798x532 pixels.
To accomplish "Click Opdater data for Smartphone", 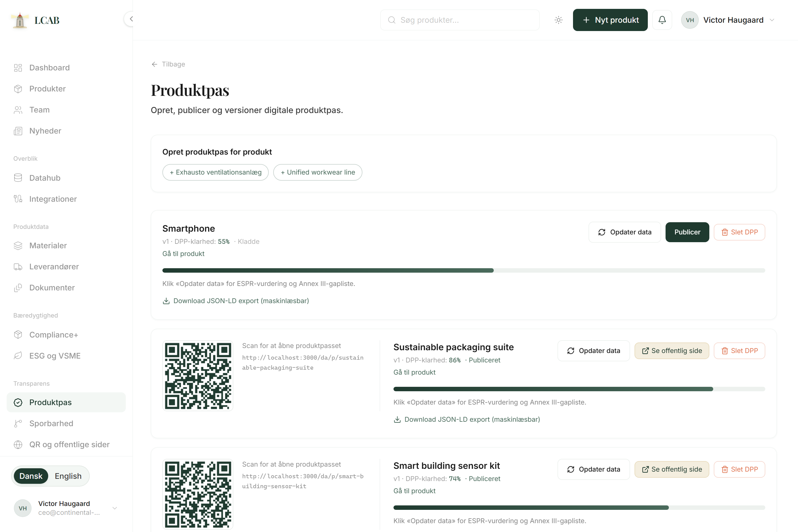I will pyautogui.click(x=625, y=232).
